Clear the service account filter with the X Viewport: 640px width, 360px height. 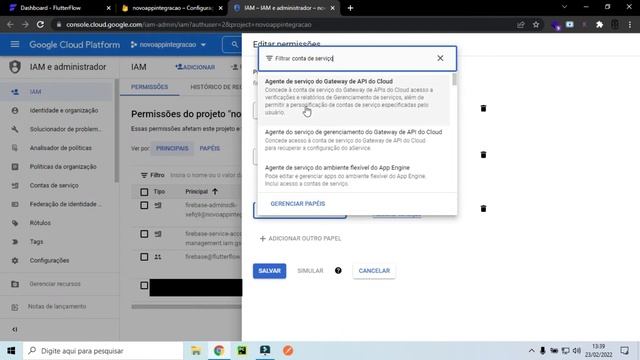point(440,58)
